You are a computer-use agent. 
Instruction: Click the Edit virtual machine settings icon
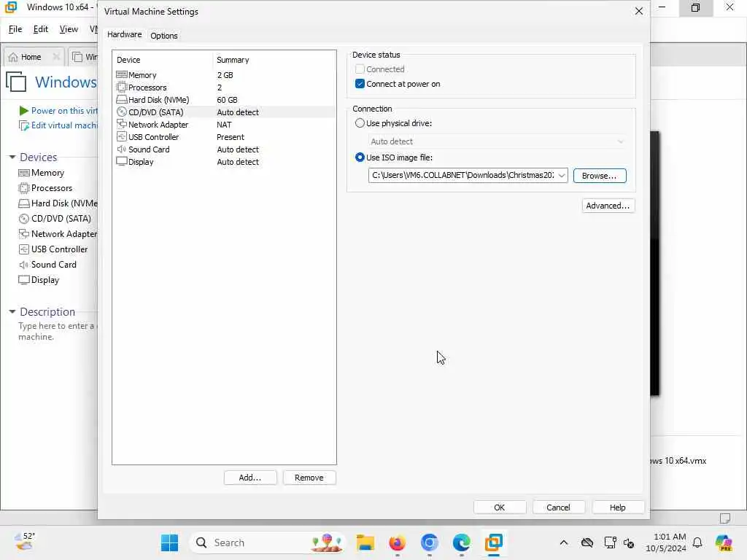coord(24,125)
